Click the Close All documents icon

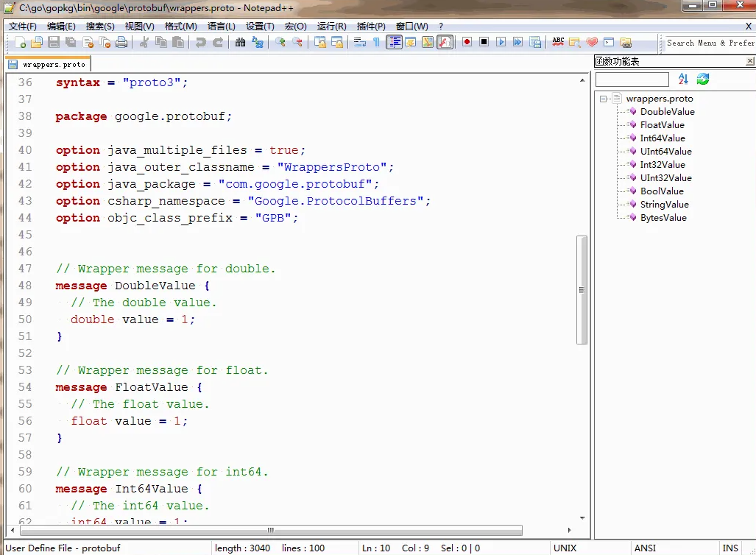coord(105,43)
